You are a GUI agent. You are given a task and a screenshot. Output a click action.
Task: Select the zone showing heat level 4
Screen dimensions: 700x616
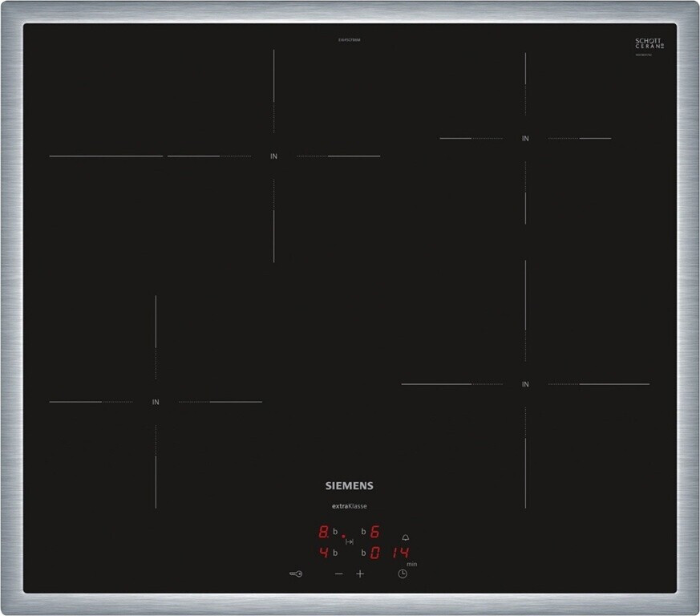coord(323,553)
